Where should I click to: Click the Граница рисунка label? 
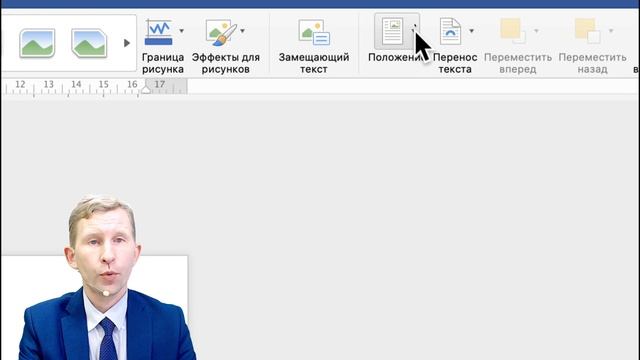click(162, 63)
